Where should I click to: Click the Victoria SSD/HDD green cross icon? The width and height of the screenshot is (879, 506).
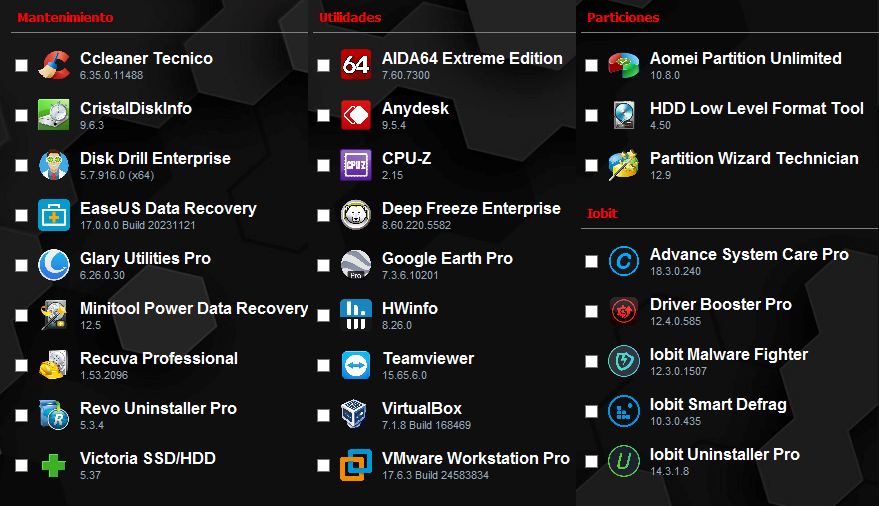click(x=54, y=465)
